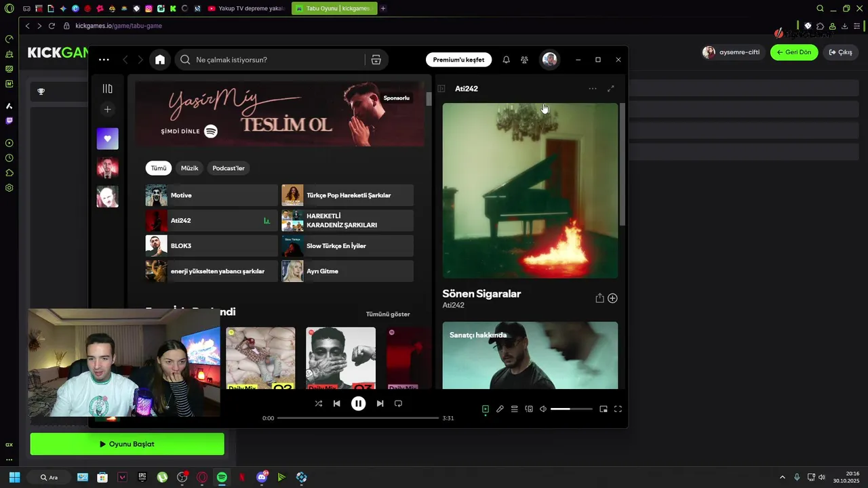Reload the kickgames.io page
868x488 pixels.
[52, 26]
